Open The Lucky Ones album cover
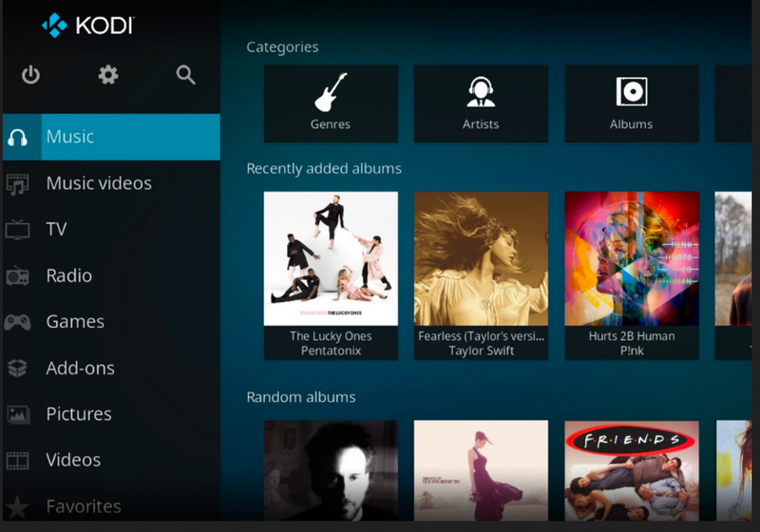760x532 pixels. 331,258
